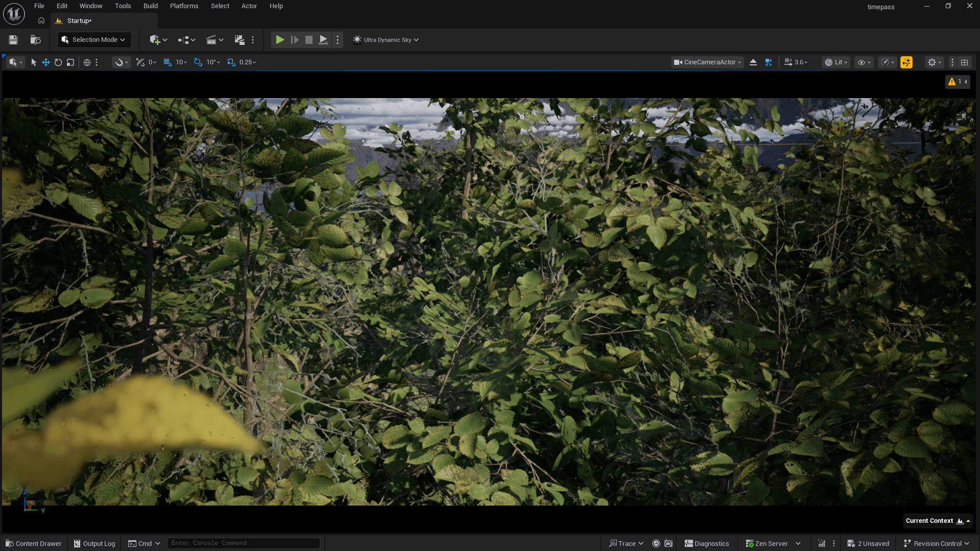Image resolution: width=980 pixels, height=551 pixels.
Task: Save the current level with the disk icon
Action: click(13, 40)
